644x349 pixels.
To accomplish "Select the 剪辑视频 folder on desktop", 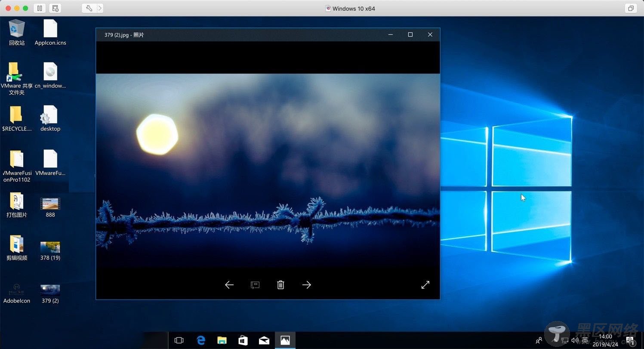I will pos(17,248).
